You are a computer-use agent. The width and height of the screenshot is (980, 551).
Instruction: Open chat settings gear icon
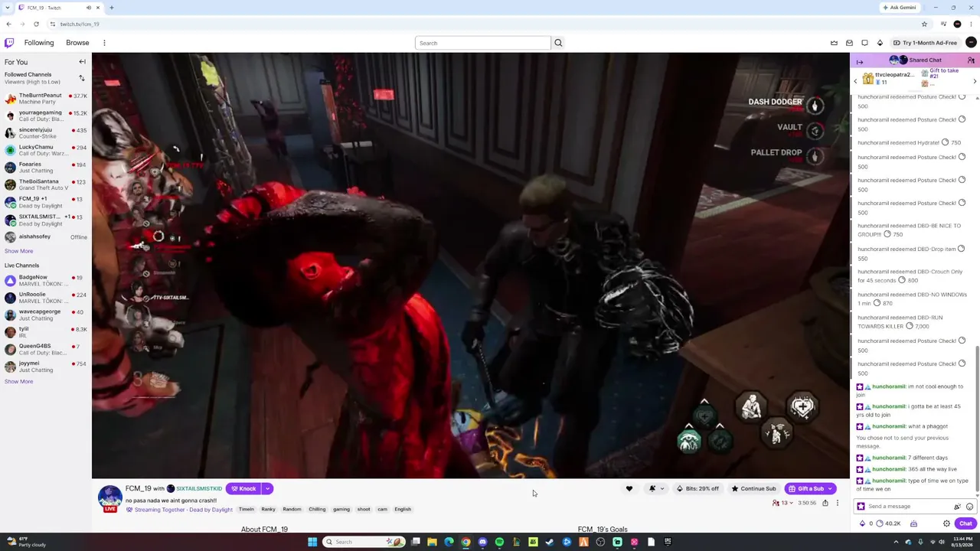946,523
